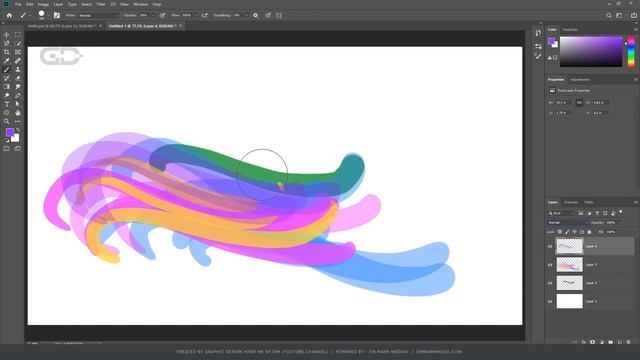Select the Zoom tool

[x=7, y=122]
